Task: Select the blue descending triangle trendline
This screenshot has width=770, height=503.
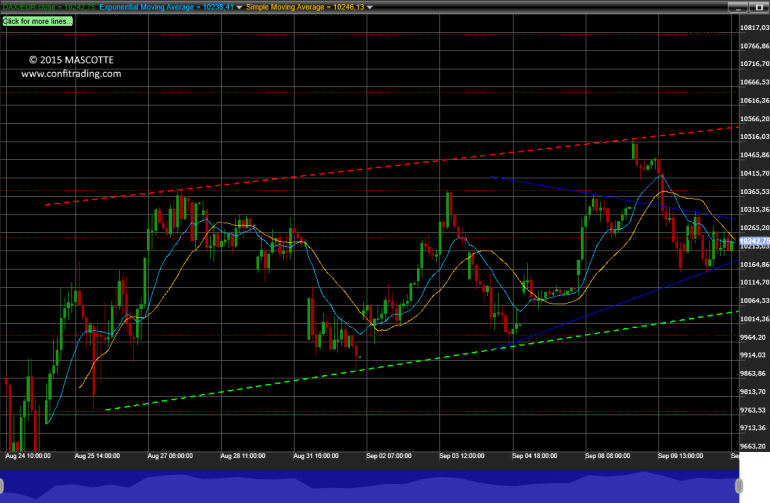Action: click(x=612, y=197)
